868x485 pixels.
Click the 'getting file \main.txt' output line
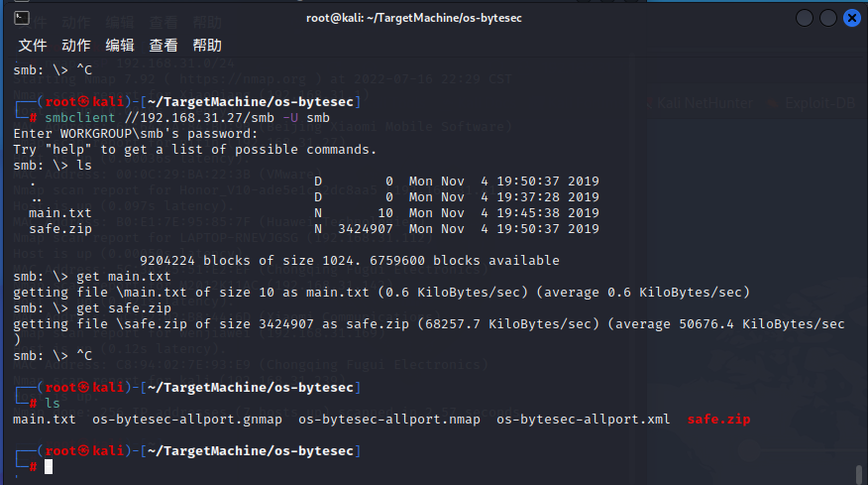click(x=380, y=293)
